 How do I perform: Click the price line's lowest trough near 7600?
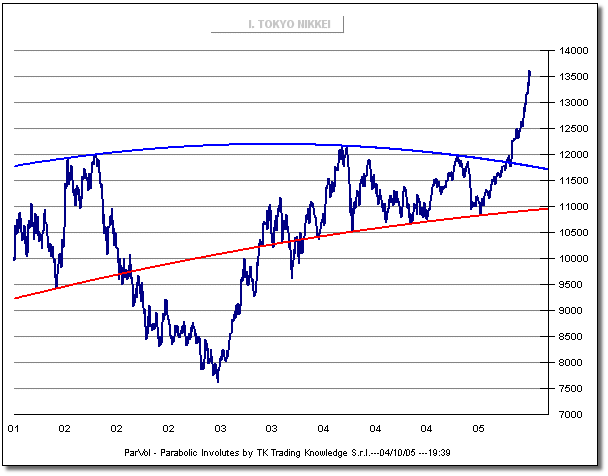coord(217,380)
